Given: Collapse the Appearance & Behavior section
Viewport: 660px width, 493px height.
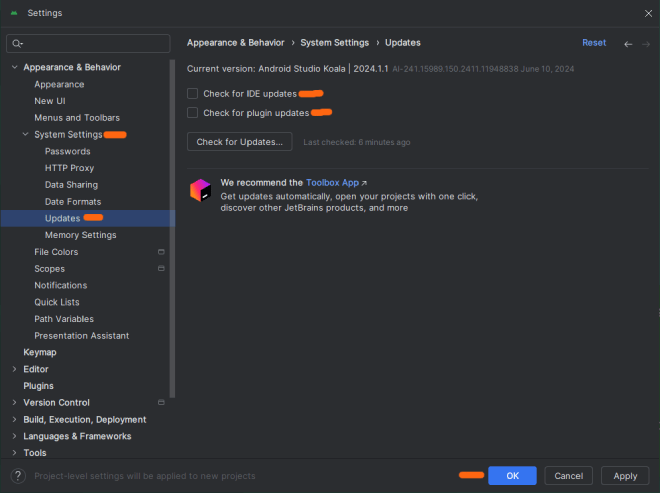Looking at the screenshot, I should 14,67.
